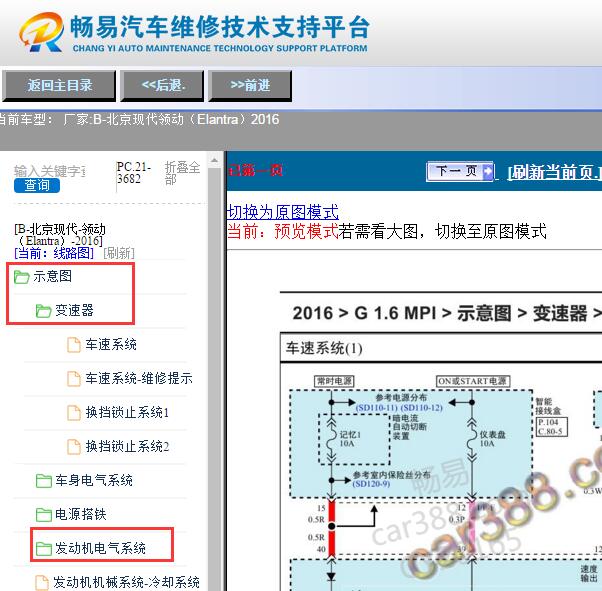This screenshot has width=602, height=591.
Task: Expand the 发动机电气系统 folder icon
Action: [43, 549]
